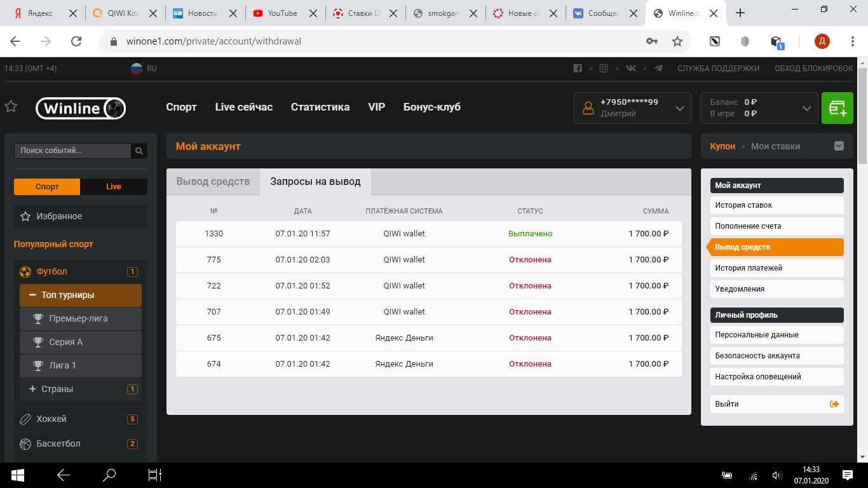Switch sidebar to Live mode
This screenshot has height=488, width=868.
pos(114,187)
